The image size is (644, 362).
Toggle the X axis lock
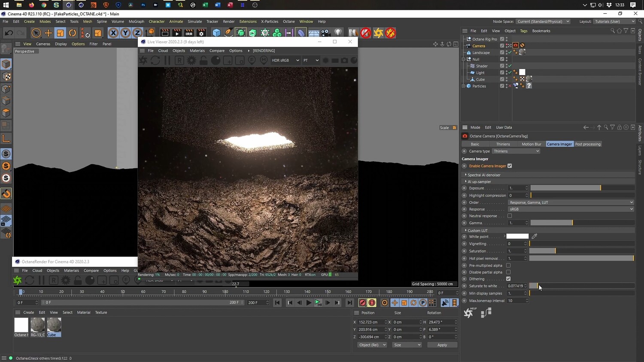113,33
